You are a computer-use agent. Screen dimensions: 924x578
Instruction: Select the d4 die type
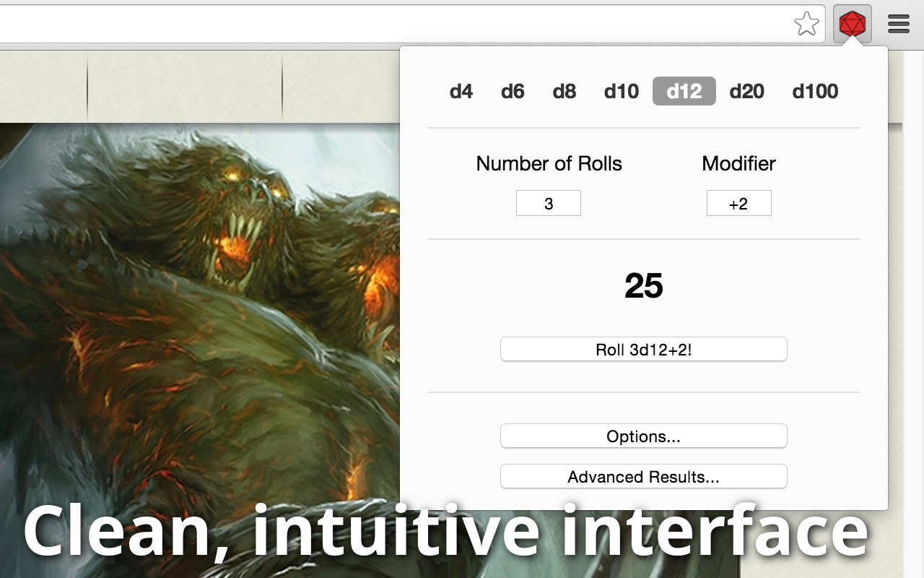click(461, 91)
